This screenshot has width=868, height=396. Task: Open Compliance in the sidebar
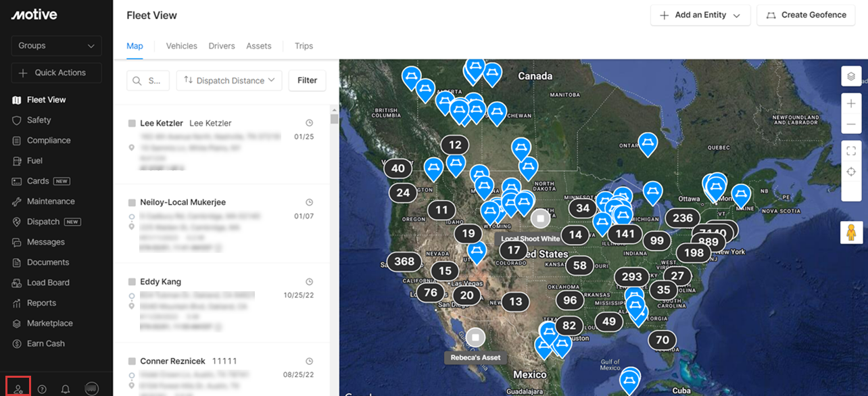tap(49, 141)
